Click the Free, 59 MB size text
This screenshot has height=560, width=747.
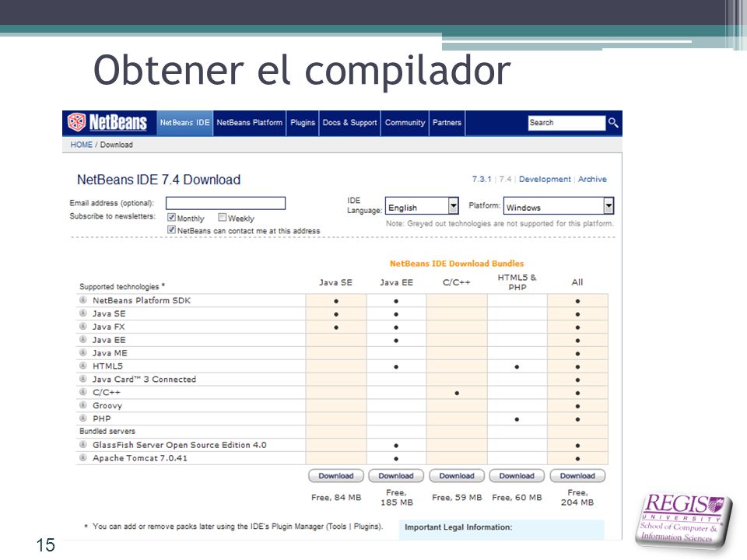[x=457, y=498]
